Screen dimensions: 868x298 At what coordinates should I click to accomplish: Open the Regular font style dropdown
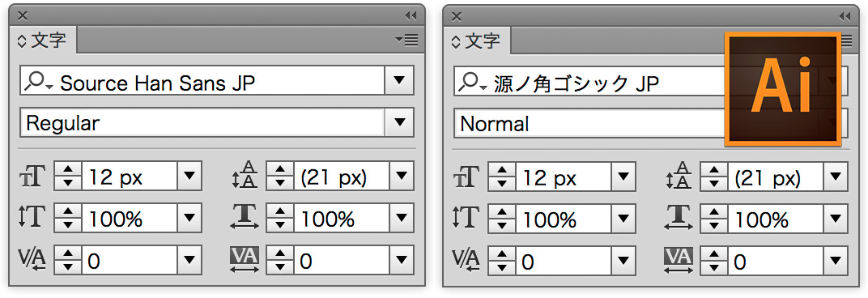(x=400, y=122)
